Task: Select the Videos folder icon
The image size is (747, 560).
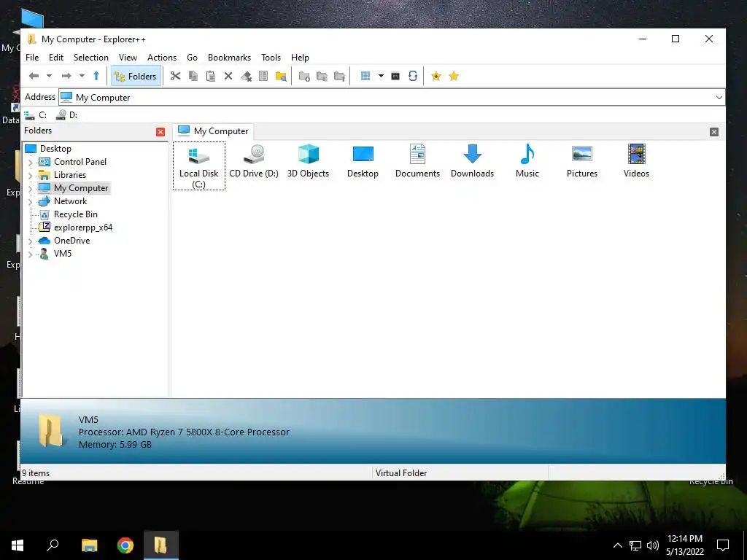Action: tap(636, 162)
